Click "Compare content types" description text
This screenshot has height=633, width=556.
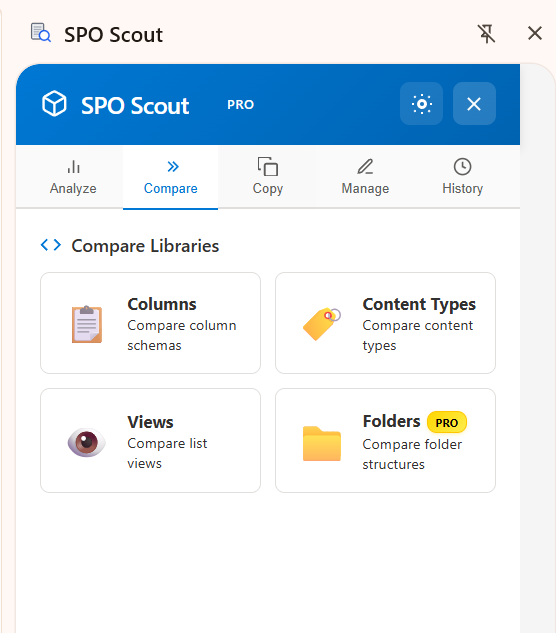coord(418,335)
